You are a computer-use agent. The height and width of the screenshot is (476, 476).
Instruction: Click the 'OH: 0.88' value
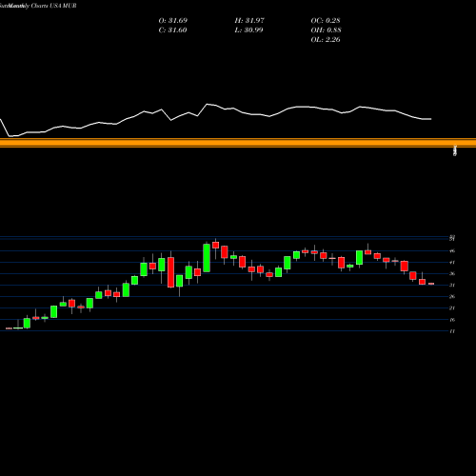[326, 30]
